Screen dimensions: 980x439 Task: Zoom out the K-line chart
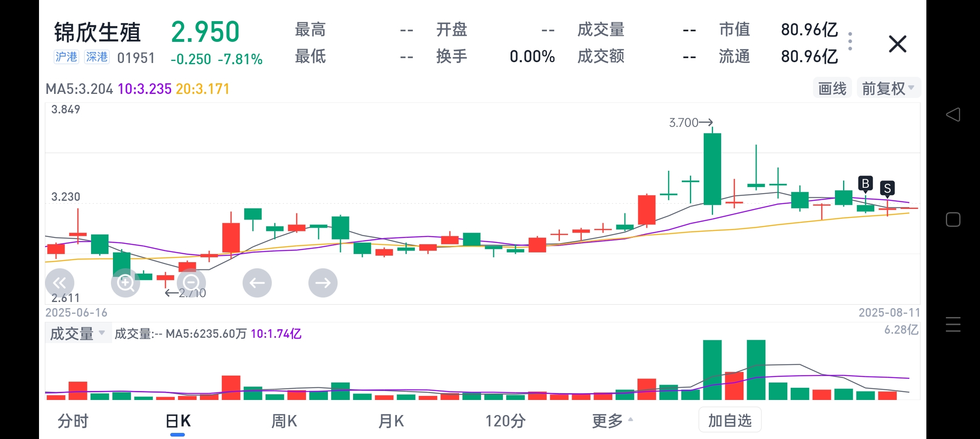(191, 283)
